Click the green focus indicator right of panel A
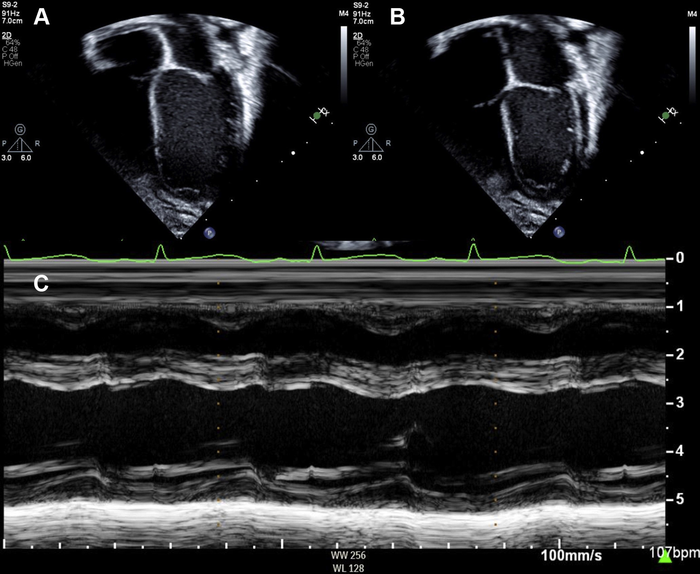The height and width of the screenshot is (574, 700). pyautogui.click(x=318, y=117)
